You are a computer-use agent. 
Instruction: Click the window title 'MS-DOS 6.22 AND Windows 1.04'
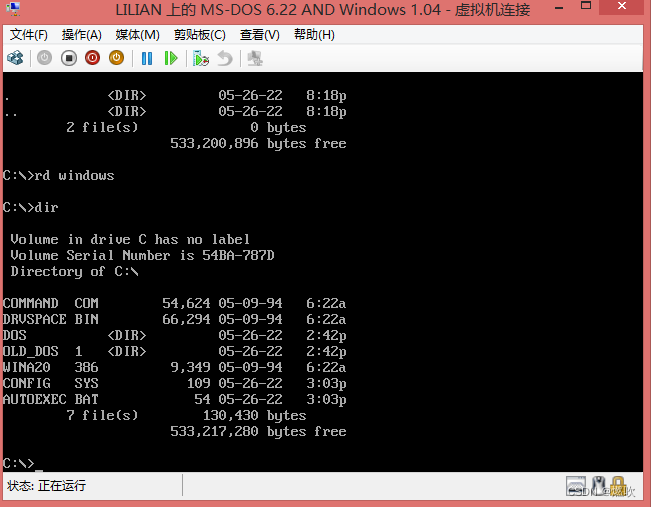click(321, 10)
